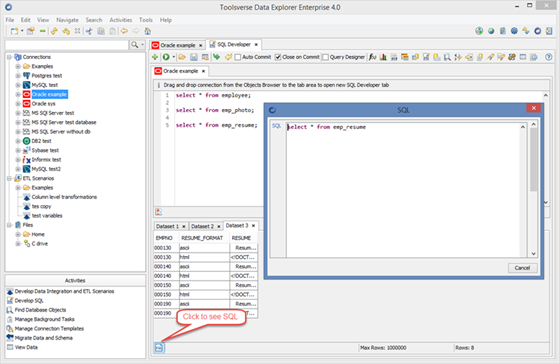560x364 pixels.
Task: Uncheck the Close on Commit checkbox
Action: coord(278,57)
